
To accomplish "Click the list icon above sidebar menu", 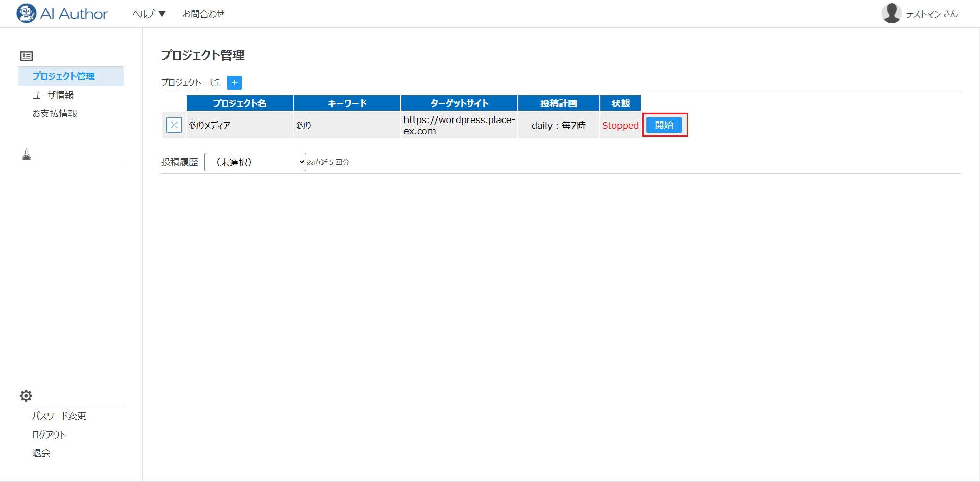I will click(27, 56).
